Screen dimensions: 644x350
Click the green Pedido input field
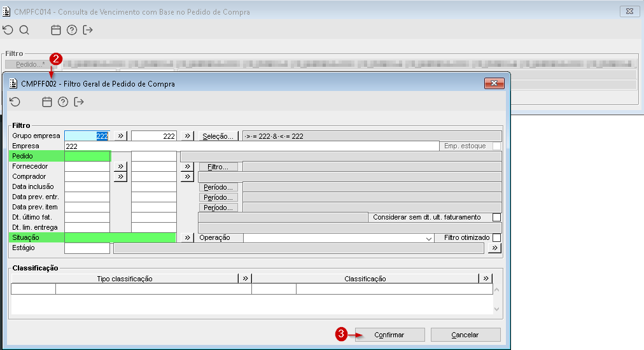[x=87, y=156]
